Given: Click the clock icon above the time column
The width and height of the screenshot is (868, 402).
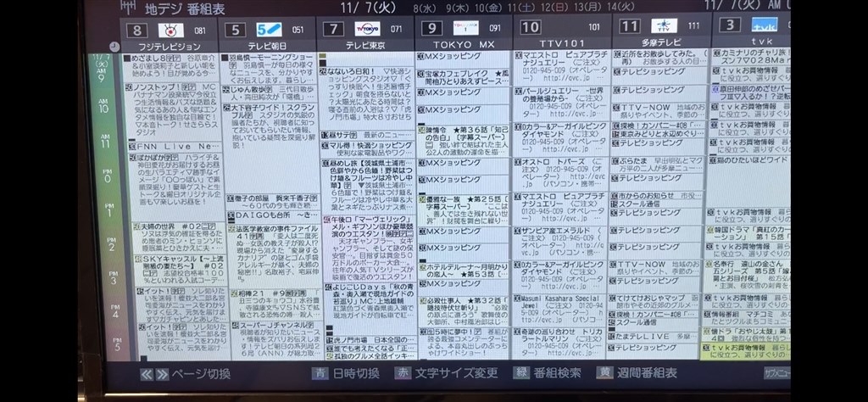Looking at the screenshot, I should pos(114,47).
